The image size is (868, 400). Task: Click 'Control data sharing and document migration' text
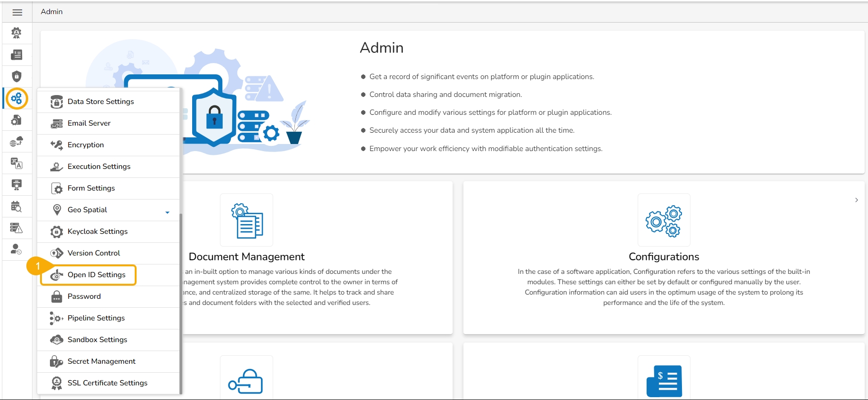click(x=446, y=95)
